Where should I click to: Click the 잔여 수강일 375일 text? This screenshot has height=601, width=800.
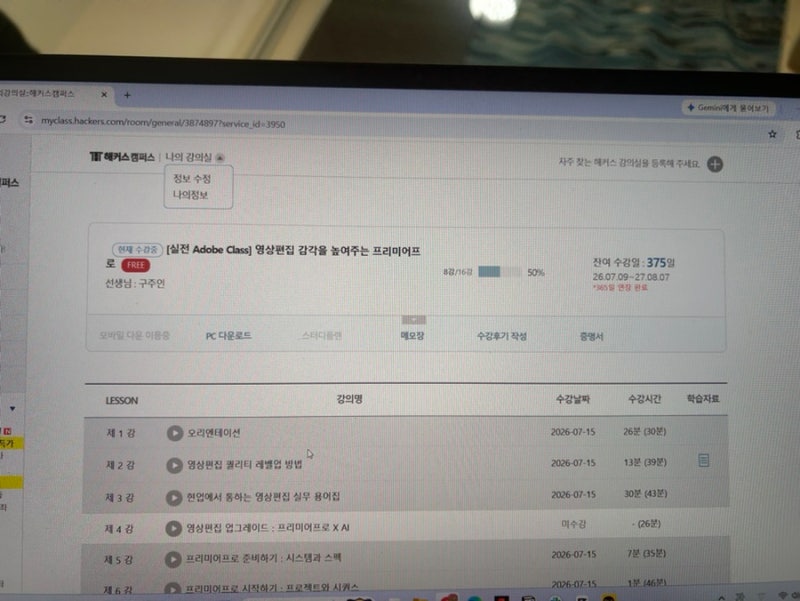tap(634, 263)
